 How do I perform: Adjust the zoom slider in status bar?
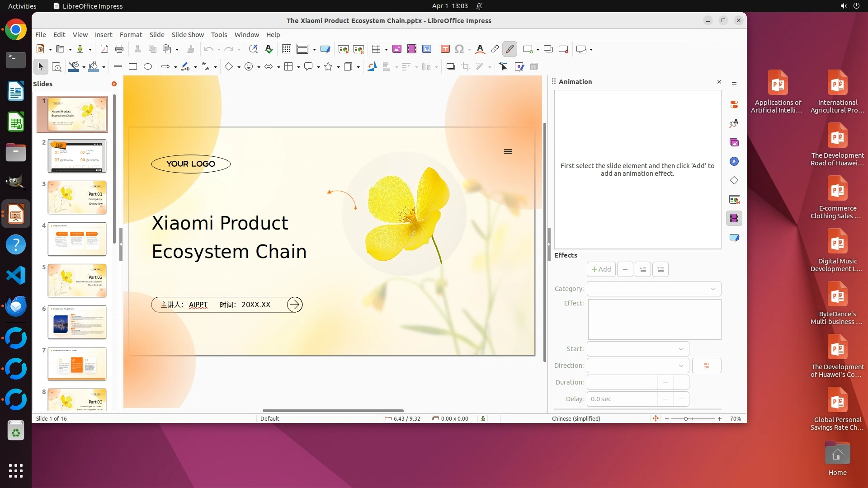click(686, 419)
